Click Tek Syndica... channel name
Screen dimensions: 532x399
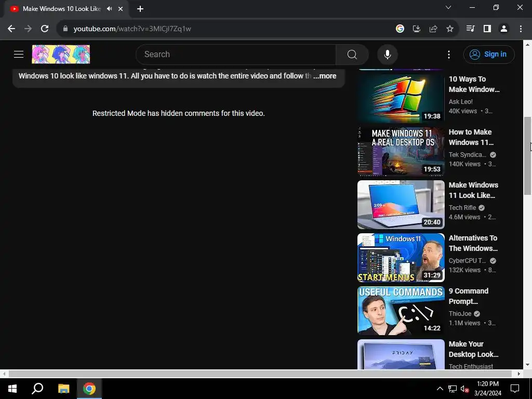click(x=468, y=155)
